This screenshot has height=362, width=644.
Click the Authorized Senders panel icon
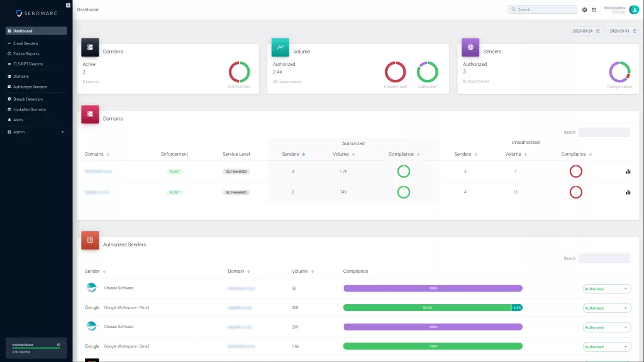pos(89,240)
